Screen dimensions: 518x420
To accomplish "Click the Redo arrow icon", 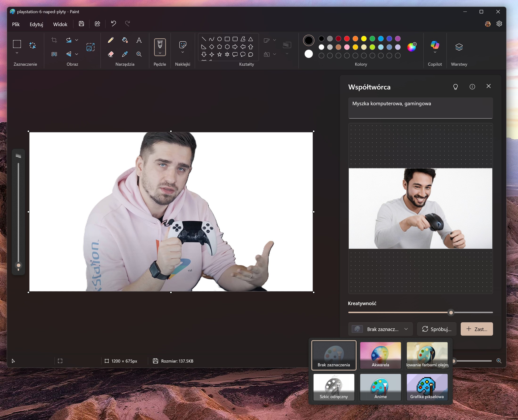I will pos(127,24).
